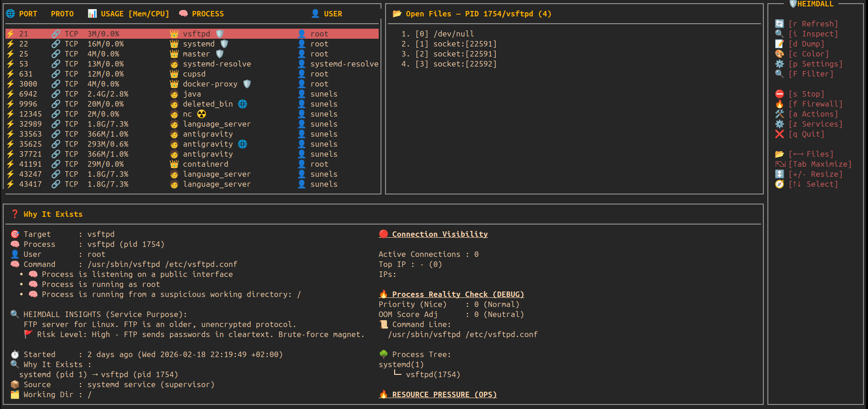Click the crown icon next to cupsd

point(174,74)
